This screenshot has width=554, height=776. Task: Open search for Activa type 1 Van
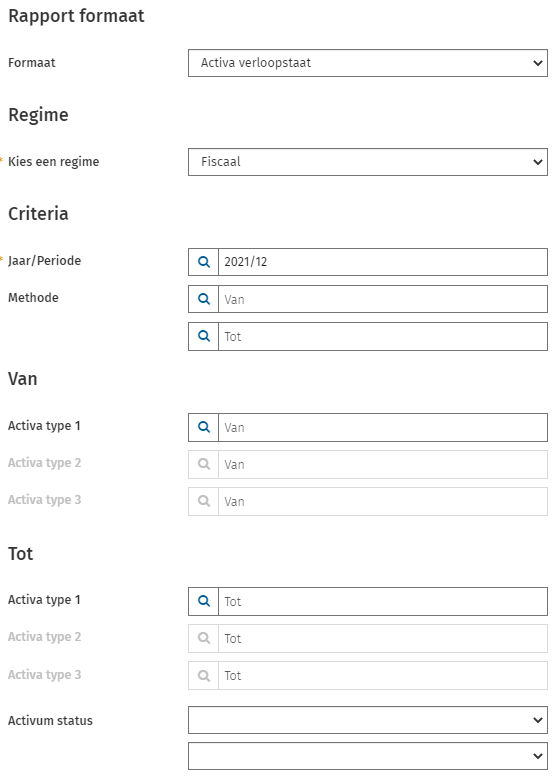tap(203, 427)
